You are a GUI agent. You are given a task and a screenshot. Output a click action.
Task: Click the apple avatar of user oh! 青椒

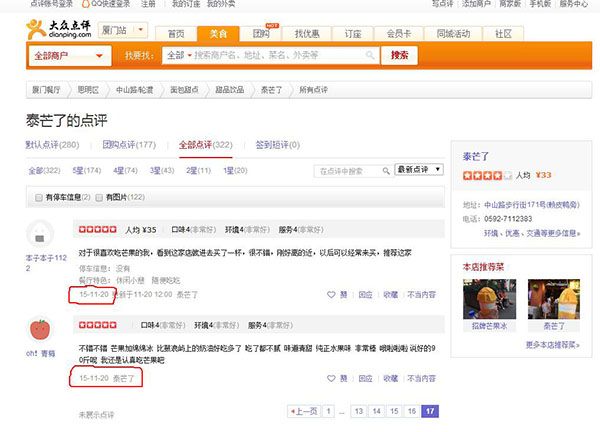[x=40, y=329]
